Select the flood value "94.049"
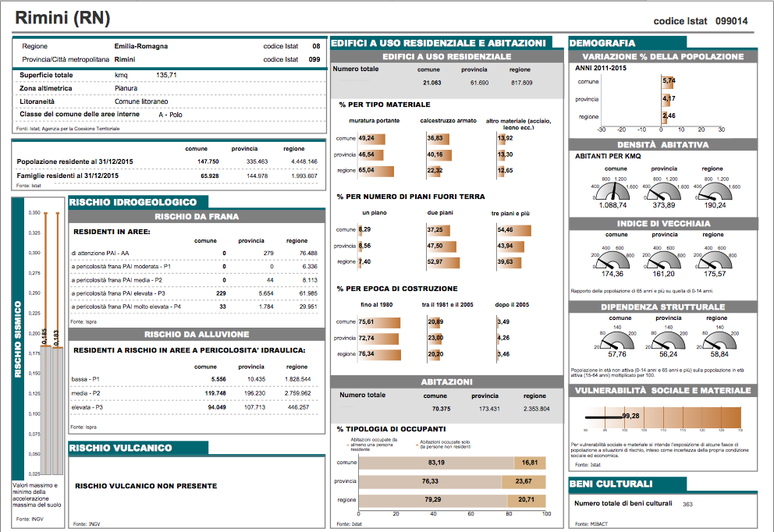Image resolution: width=774 pixels, height=532 pixels. [x=217, y=408]
